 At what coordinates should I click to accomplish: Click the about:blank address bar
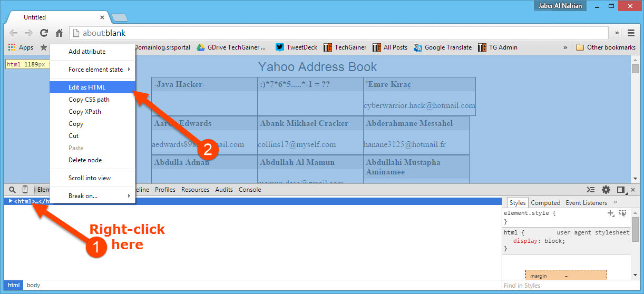[337, 33]
